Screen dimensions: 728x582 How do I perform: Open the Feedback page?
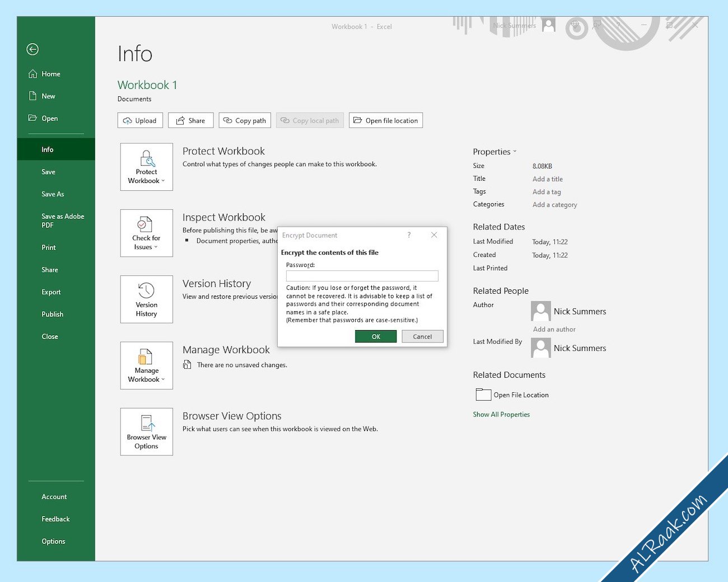[x=56, y=519]
